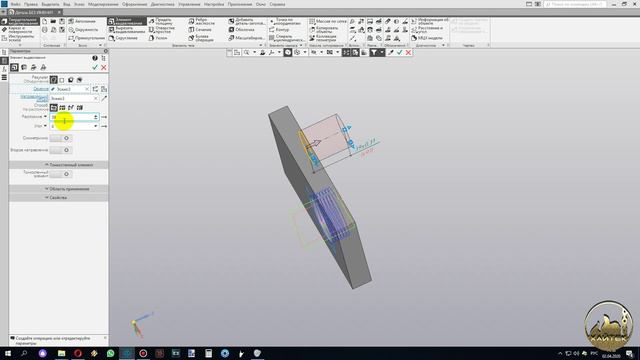The height and width of the screenshot is (360, 640).
Task: Open zoom dropdown arrow in quick toolbar
Action: click(254, 52)
